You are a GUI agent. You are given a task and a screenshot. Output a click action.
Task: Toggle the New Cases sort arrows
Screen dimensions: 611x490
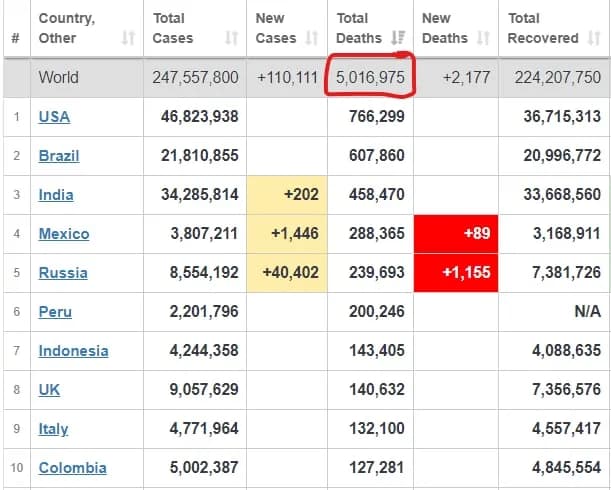coord(312,38)
